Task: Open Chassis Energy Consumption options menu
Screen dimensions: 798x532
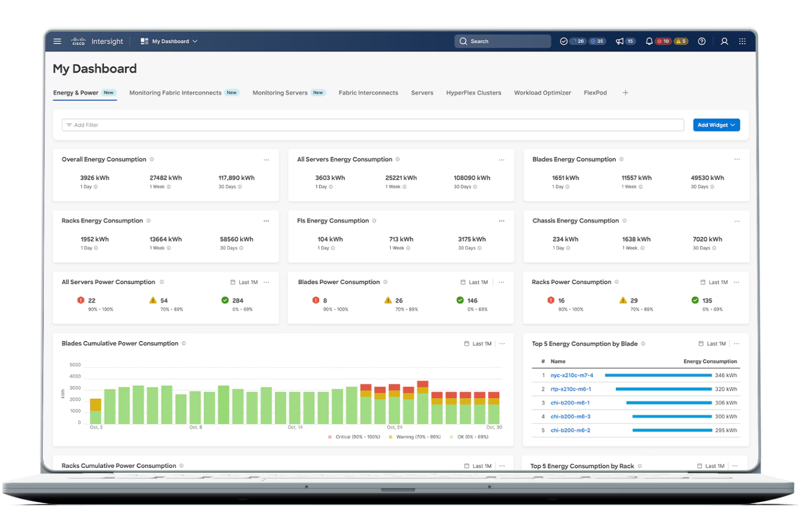Action: (x=737, y=221)
